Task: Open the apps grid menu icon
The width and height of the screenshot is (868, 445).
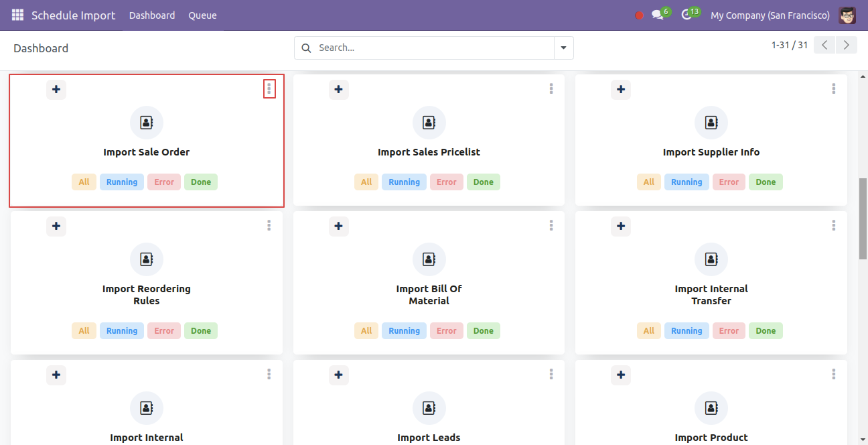Action: (17, 15)
